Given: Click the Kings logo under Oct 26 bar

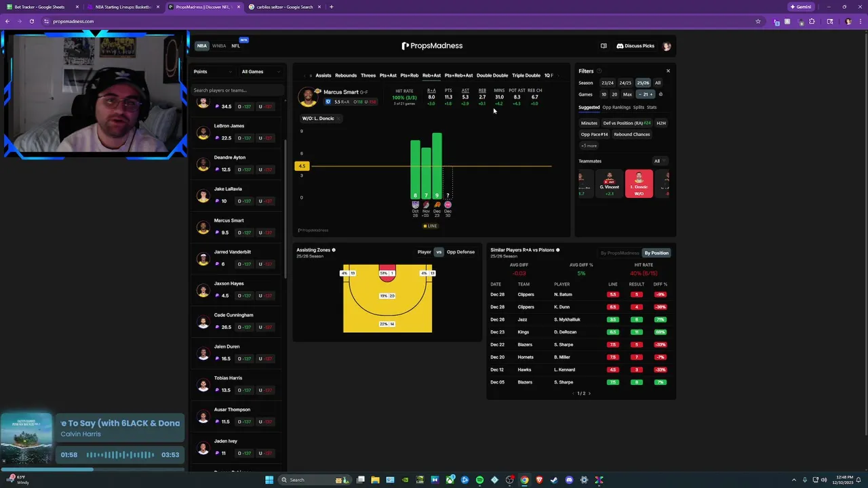Looking at the screenshot, I should [416, 205].
